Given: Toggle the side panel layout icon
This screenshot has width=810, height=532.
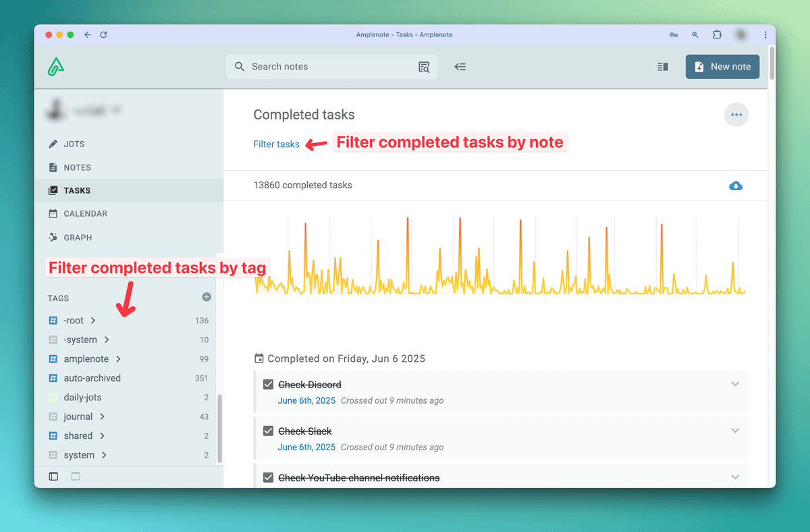Looking at the screenshot, I should [662, 67].
